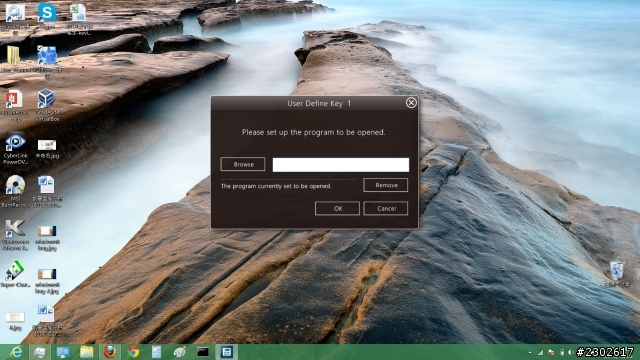Focus the program path input field

click(341, 164)
